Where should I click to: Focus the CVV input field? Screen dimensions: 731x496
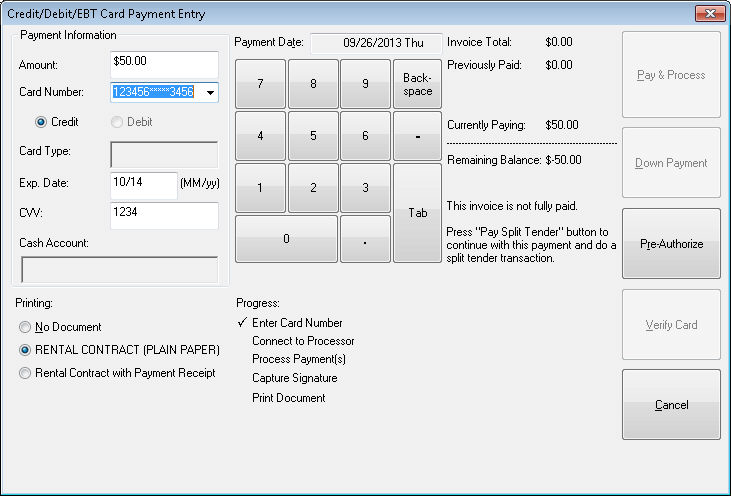pos(163,213)
